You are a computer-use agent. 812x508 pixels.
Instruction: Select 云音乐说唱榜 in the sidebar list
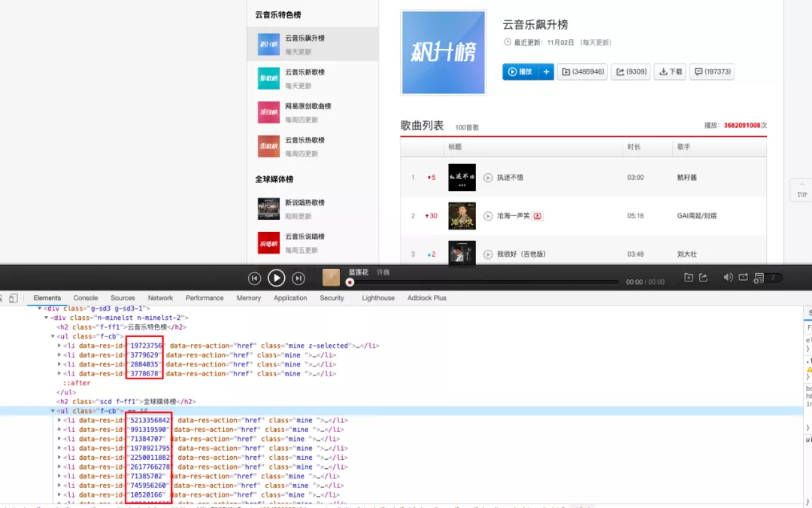313,242
